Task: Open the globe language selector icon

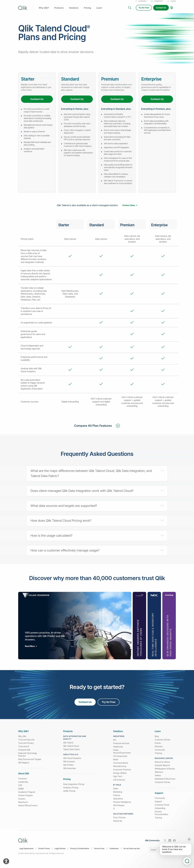Action: pyautogui.click(x=172, y=8)
